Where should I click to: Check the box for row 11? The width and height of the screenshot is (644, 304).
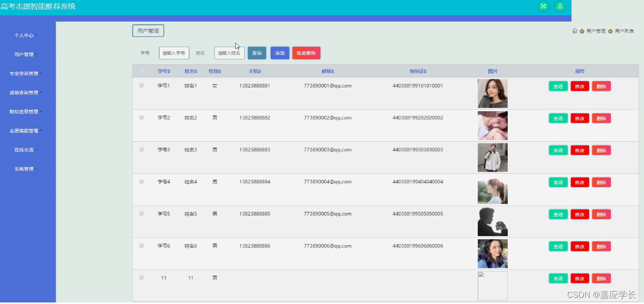pos(142,278)
